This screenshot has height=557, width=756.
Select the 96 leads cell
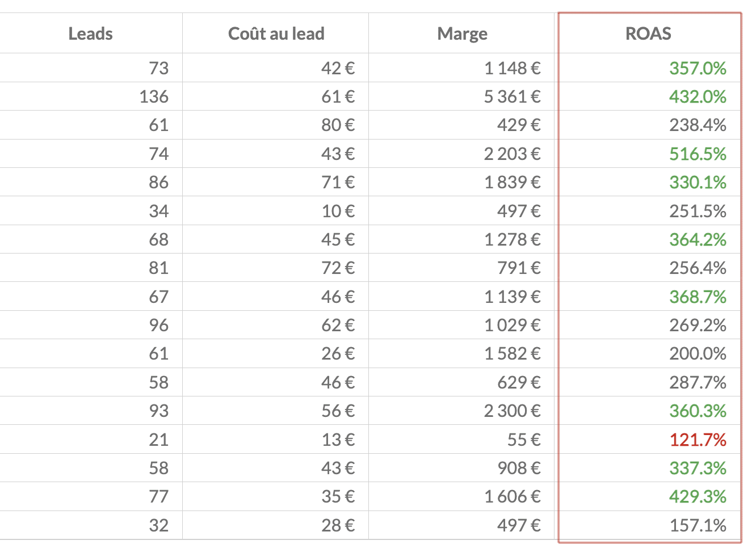pyautogui.click(x=159, y=325)
